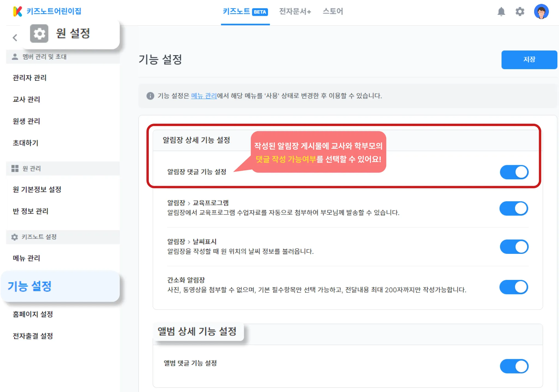Click the 원 설정 gear icon
559x392 pixels.
click(x=39, y=34)
